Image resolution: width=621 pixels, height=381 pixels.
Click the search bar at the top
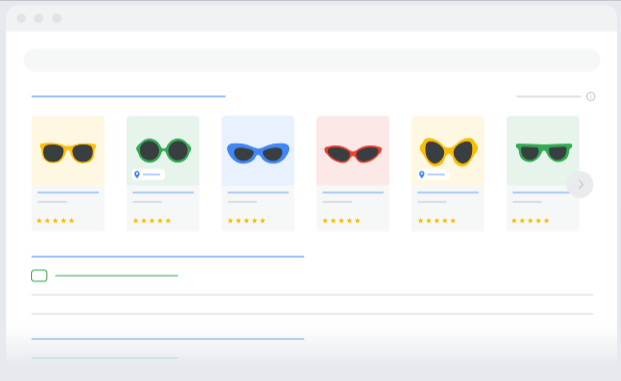(312, 60)
